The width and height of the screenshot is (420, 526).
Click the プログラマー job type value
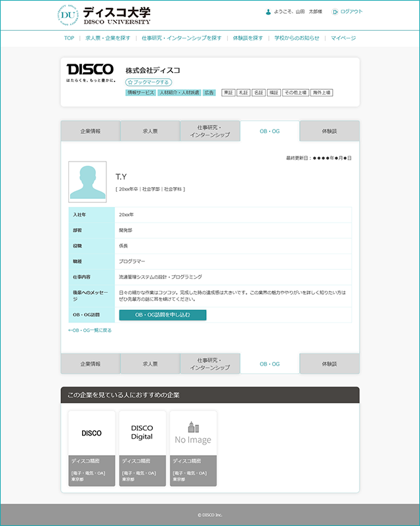point(132,261)
